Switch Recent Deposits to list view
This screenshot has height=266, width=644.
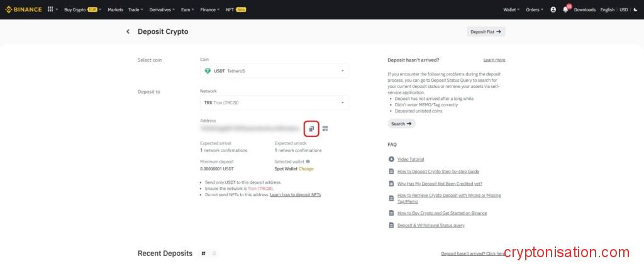tap(214, 253)
